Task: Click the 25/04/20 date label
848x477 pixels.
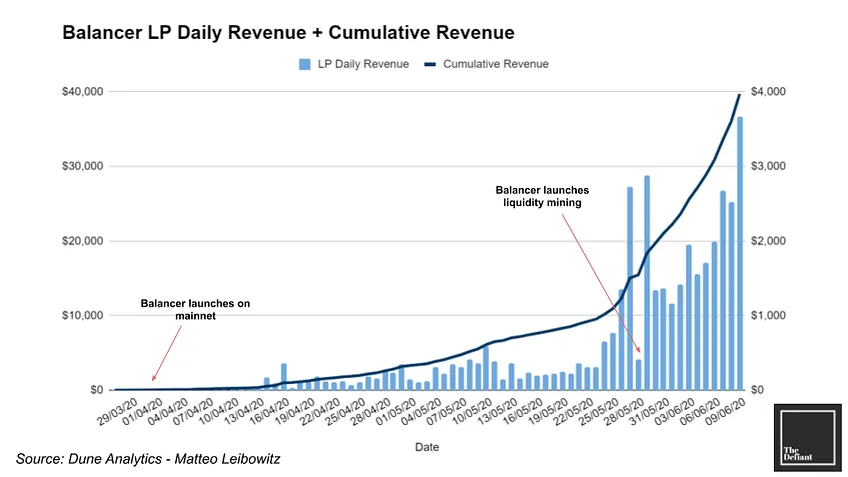Action: 346,412
